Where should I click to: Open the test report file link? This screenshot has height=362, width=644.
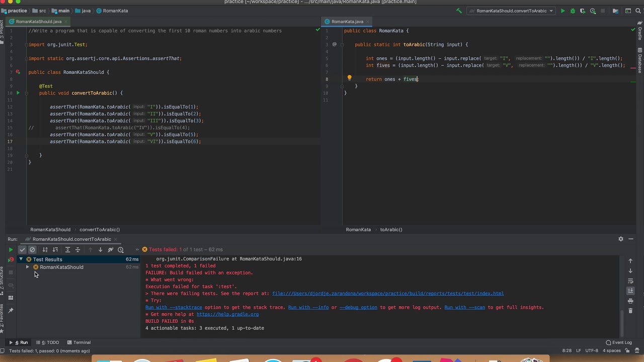tap(388, 294)
